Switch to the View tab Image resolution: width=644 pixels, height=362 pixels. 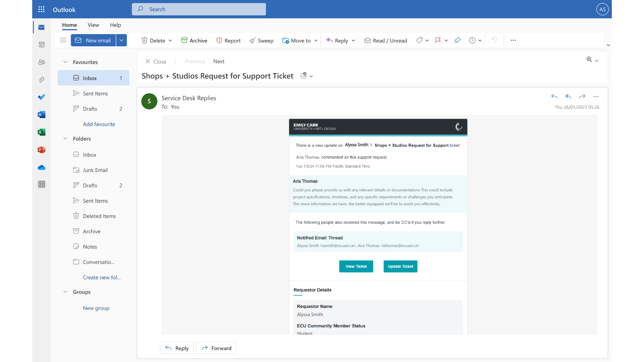pos(93,25)
